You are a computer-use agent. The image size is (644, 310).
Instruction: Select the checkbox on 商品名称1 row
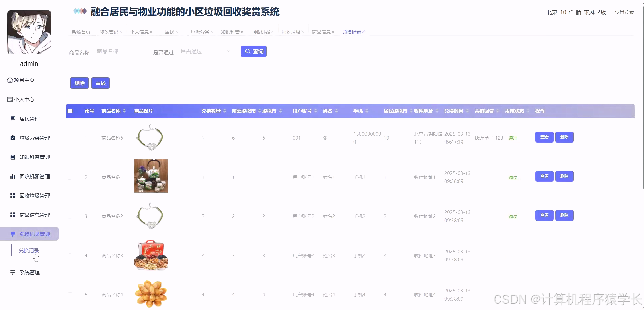click(70, 177)
